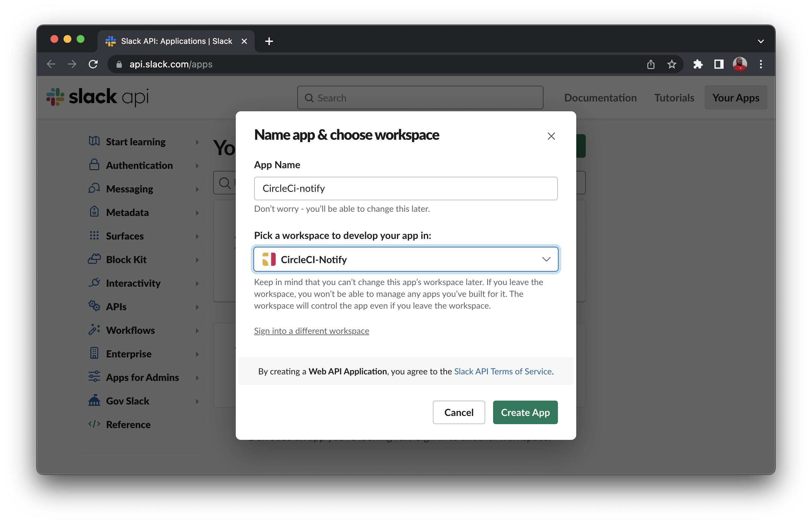The height and width of the screenshot is (523, 812).
Task: Click the App Name input field
Action: (406, 189)
